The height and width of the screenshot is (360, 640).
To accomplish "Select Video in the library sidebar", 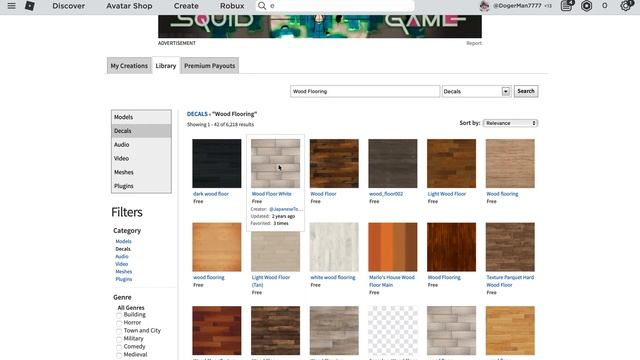I will 141,158.
